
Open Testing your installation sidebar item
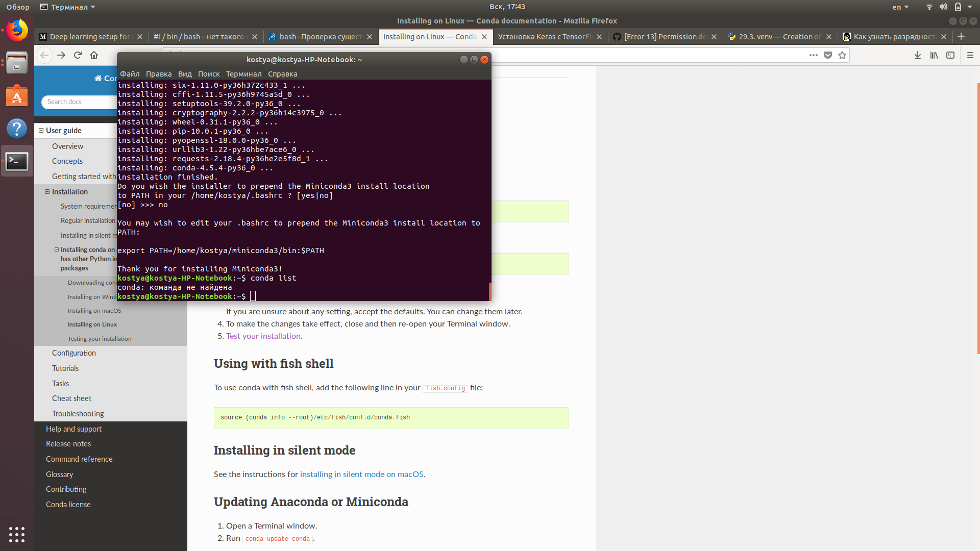(100, 338)
